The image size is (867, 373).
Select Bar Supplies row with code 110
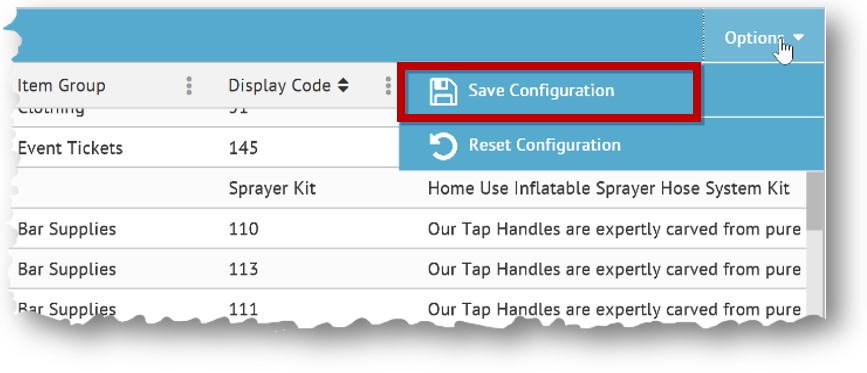coord(408,229)
